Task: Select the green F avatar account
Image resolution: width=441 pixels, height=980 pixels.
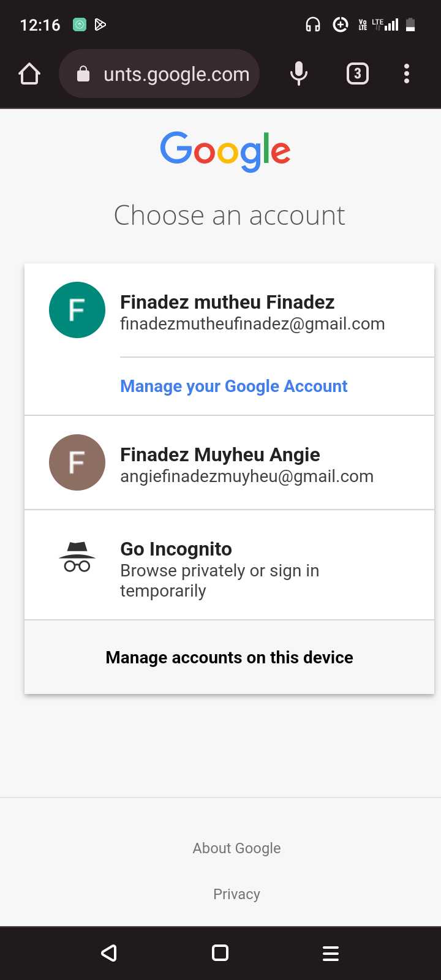Action: click(77, 310)
